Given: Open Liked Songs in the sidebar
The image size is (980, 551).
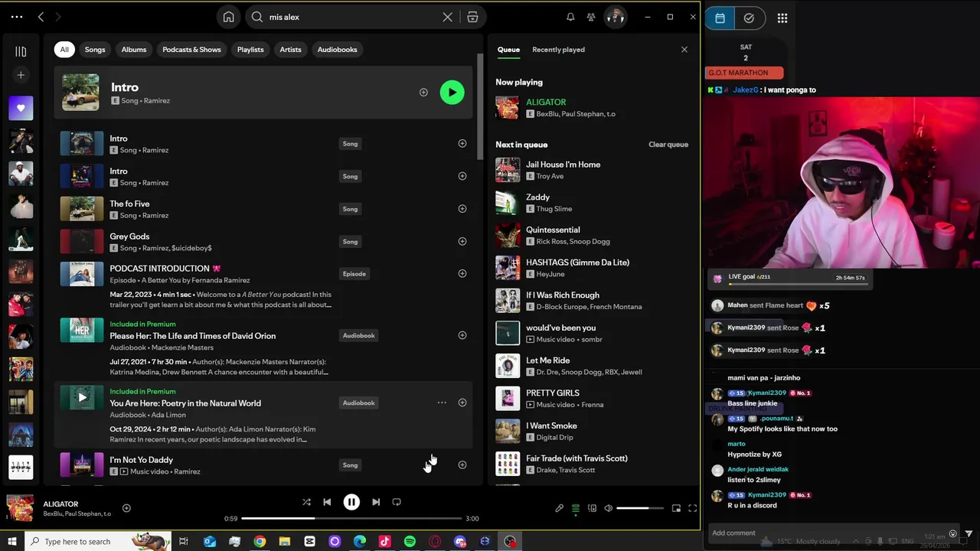Looking at the screenshot, I should pyautogui.click(x=21, y=108).
